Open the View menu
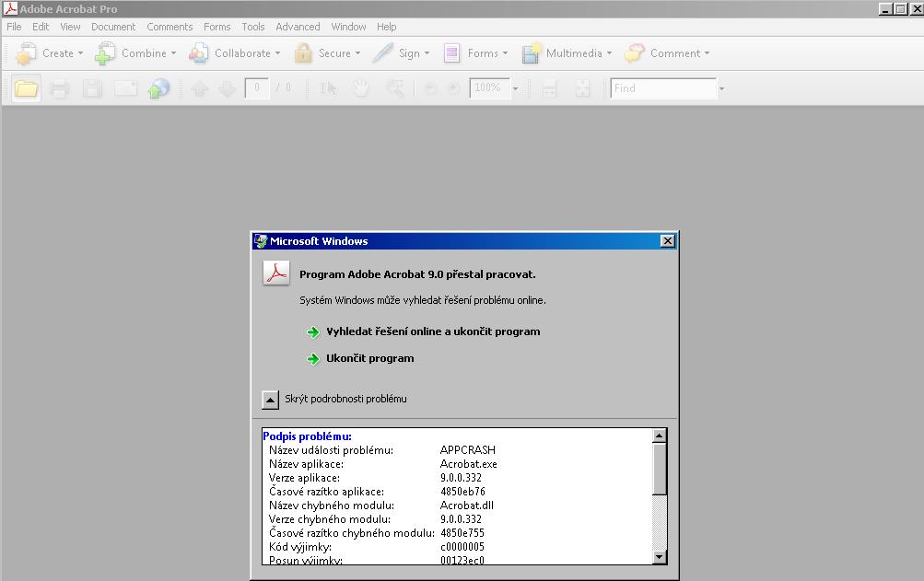 [70, 27]
